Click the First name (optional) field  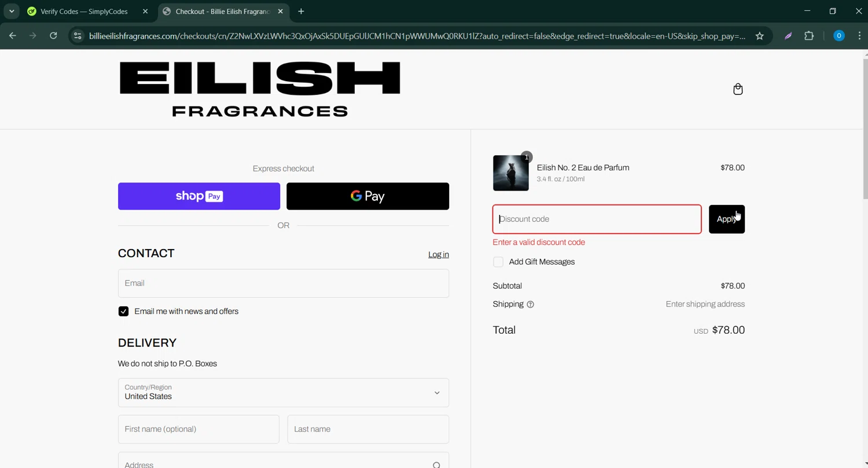[198, 429]
